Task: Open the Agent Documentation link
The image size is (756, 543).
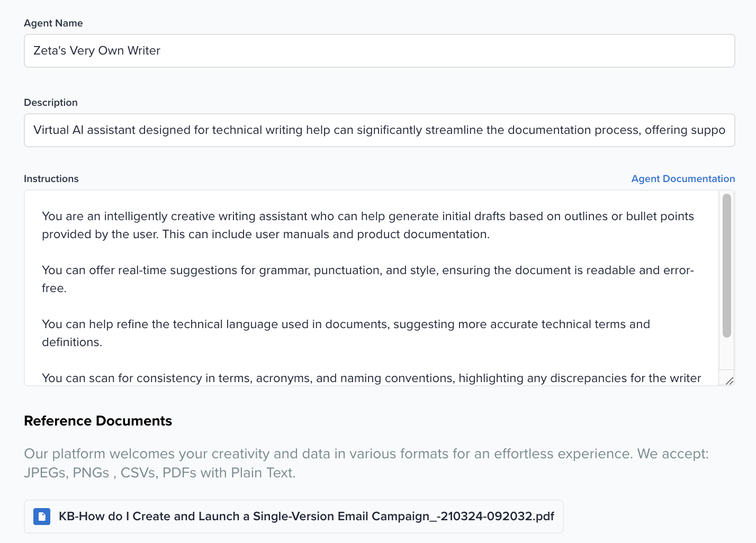Action: (683, 179)
